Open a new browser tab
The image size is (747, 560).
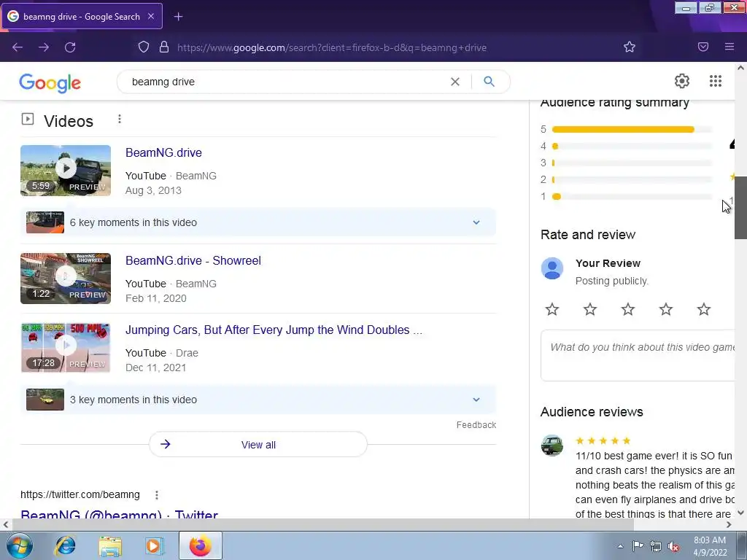coord(178,17)
